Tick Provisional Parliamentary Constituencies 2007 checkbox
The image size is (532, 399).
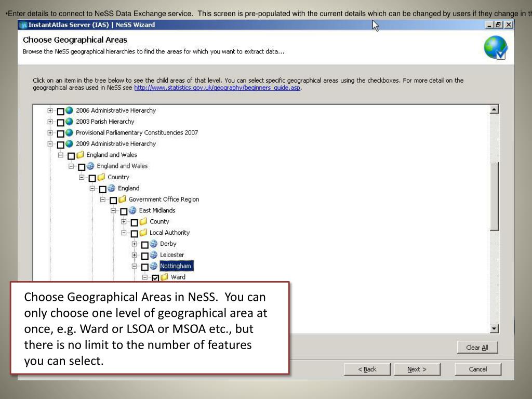[x=61, y=134]
